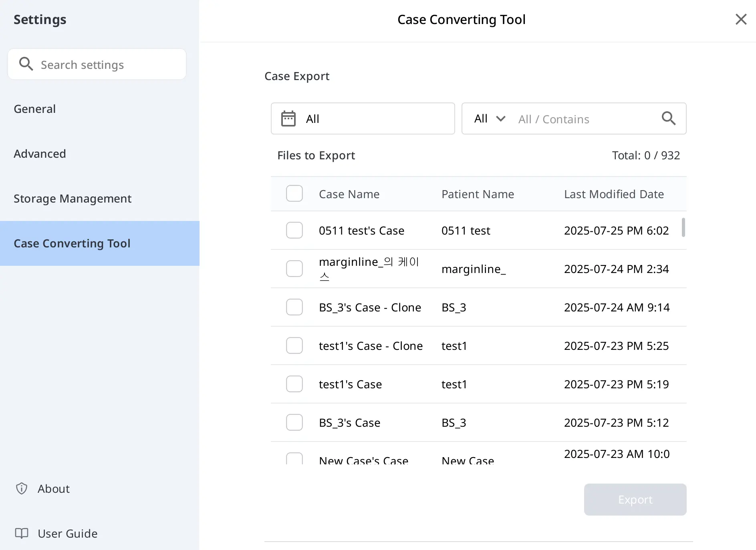756x550 pixels.
Task: Click the User Guide book icon
Action: point(22,533)
